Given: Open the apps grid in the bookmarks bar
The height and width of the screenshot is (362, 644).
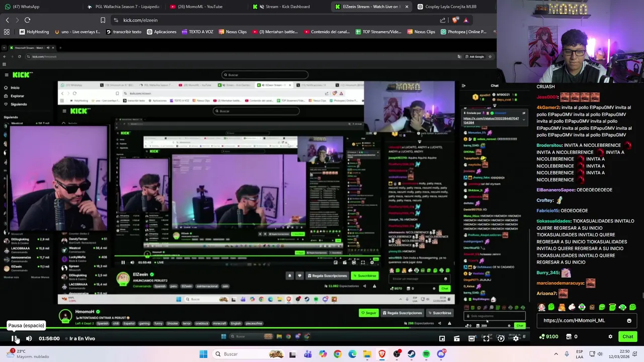Looking at the screenshot, I should point(7,32).
